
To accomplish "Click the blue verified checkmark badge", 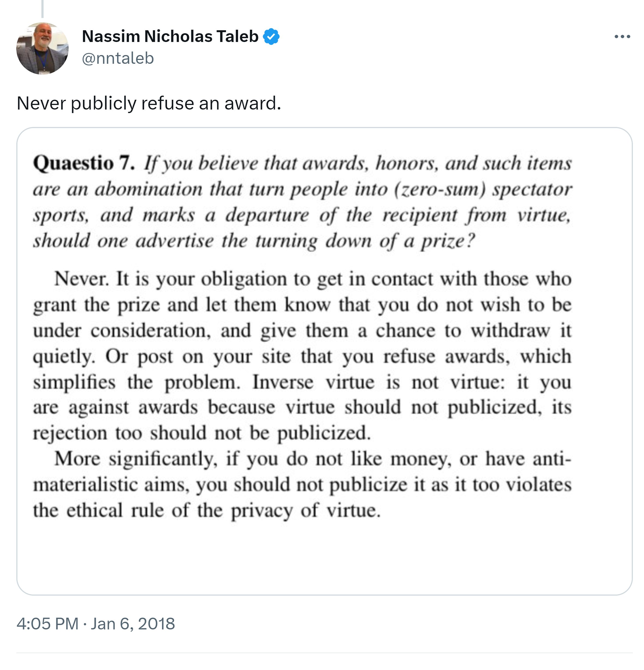I will click(x=271, y=37).
